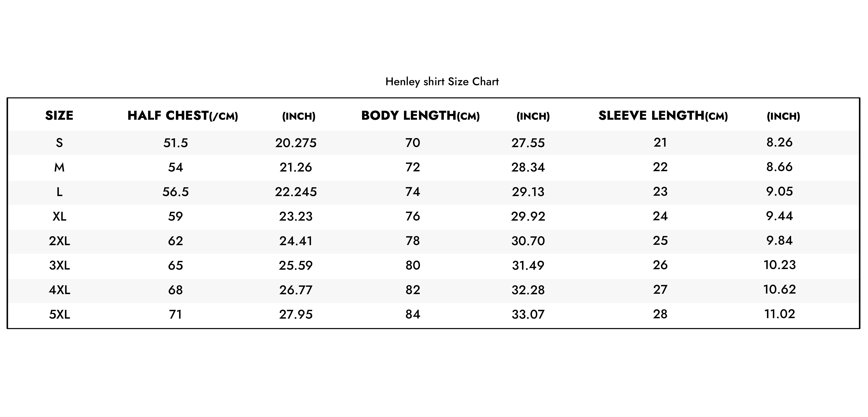Click the 22.245 half chest inch value
The height and width of the screenshot is (417, 868).
(x=296, y=192)
